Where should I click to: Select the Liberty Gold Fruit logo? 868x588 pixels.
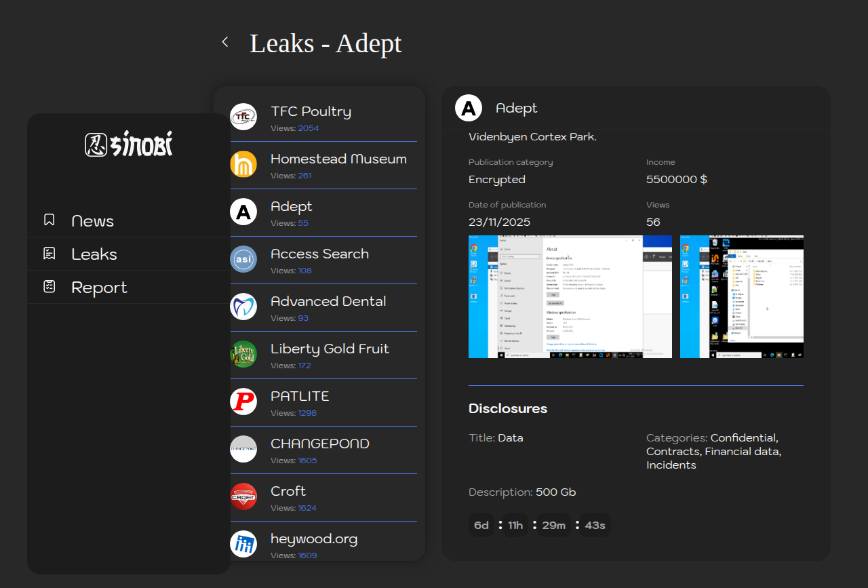(243, 354)
